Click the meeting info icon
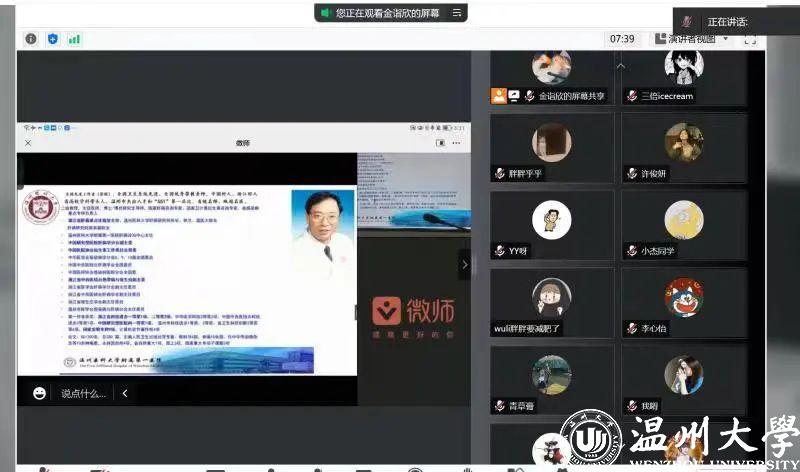800x472 pixels. click(31, 39)
